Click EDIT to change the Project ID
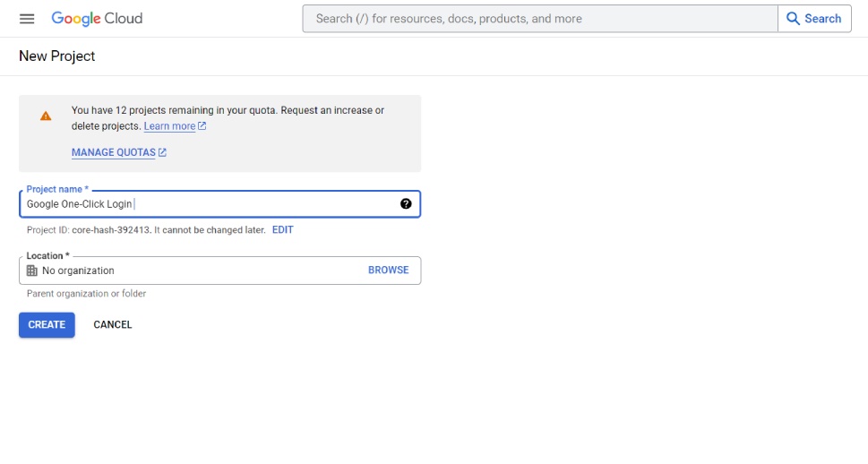The width and height of the screenshot is (868, 464). coord(282,230)
